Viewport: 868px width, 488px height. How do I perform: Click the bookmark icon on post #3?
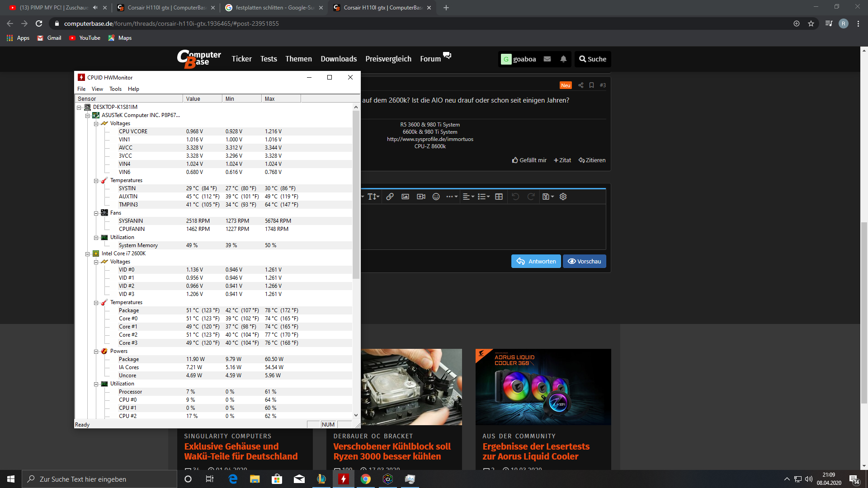[x=591, y=85]
